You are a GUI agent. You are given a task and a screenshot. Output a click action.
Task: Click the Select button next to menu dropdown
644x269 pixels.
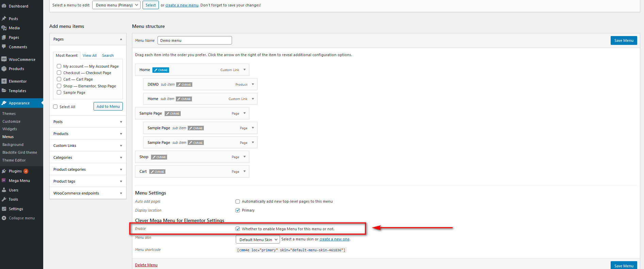(x=151, y=5)
